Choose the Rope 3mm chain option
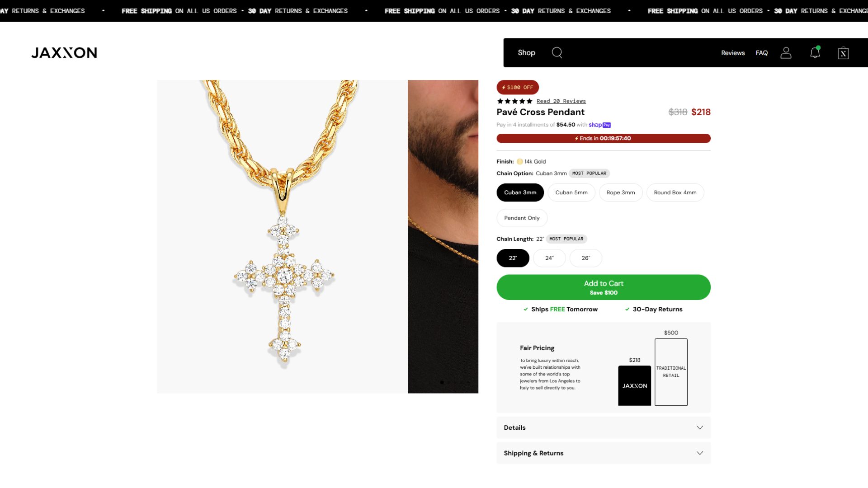Screen dimensions: 868x488 point(621,192)
